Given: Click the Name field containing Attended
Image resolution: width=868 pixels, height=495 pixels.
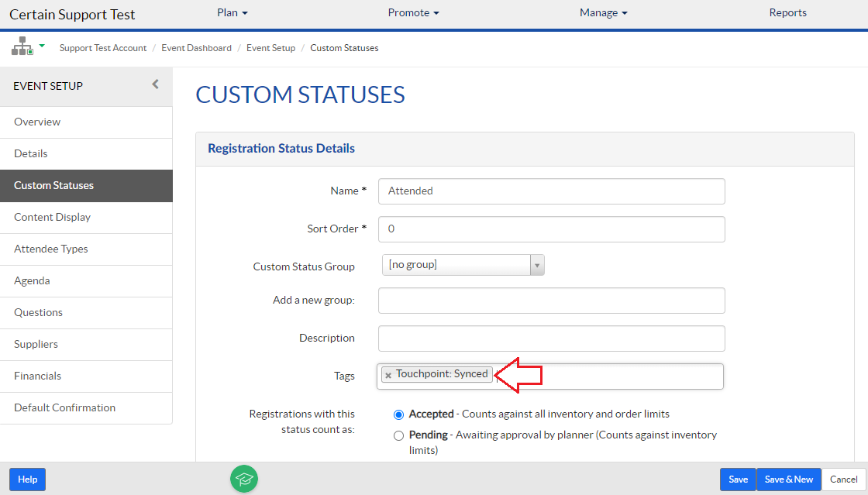Looking at the screenshot, I should point(551,191).
